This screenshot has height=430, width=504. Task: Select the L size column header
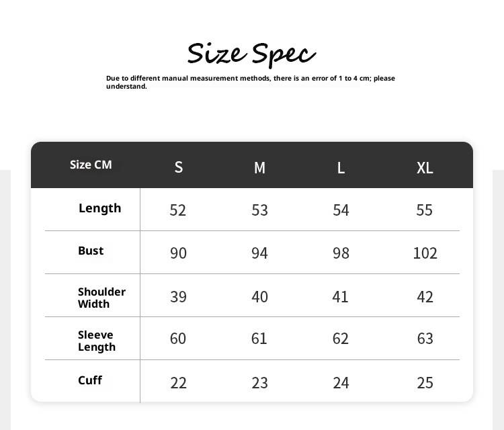coord(341,167)
